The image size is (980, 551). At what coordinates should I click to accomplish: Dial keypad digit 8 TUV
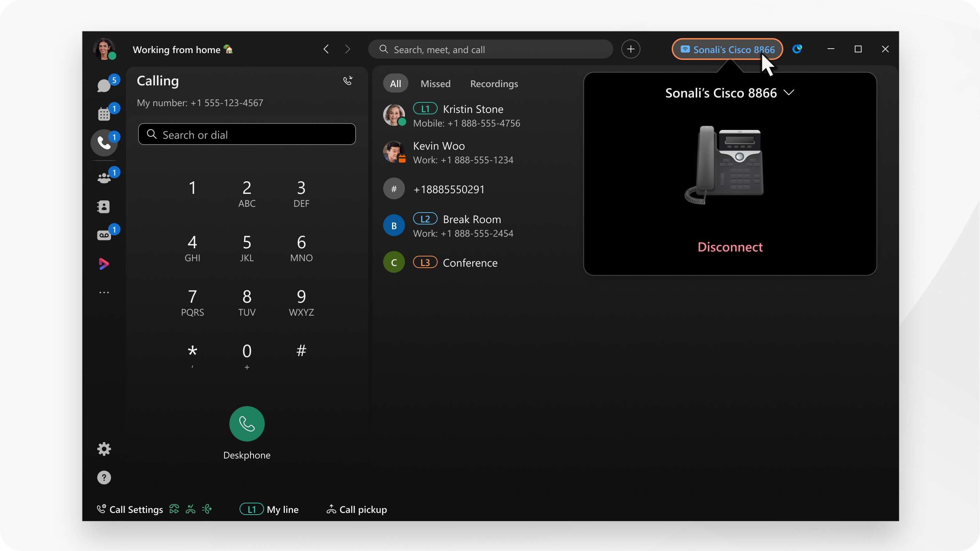point(247,302)
